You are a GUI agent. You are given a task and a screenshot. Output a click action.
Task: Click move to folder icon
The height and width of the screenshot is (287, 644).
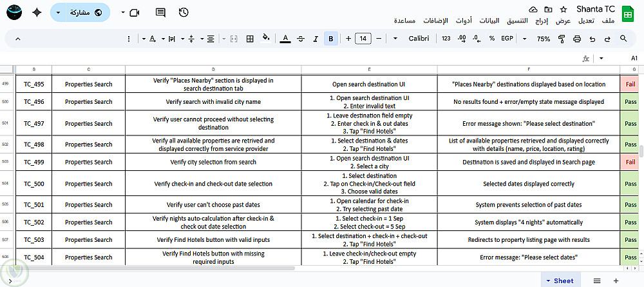coord(548,10)
